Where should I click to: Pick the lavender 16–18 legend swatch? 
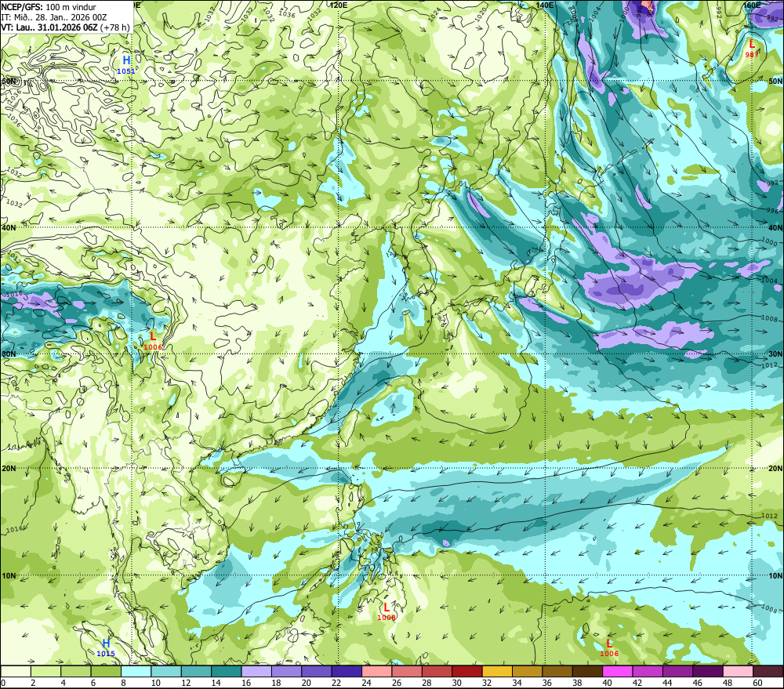(x=256, y=672)
